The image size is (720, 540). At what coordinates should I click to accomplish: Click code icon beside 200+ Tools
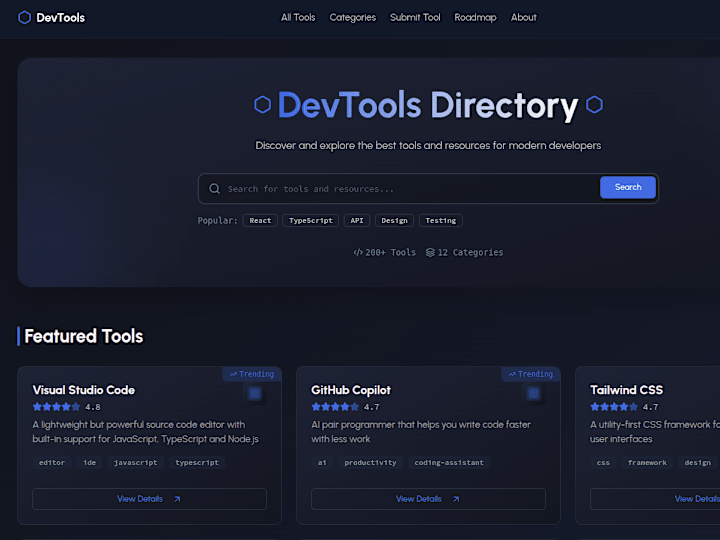(x=358, y=252)
